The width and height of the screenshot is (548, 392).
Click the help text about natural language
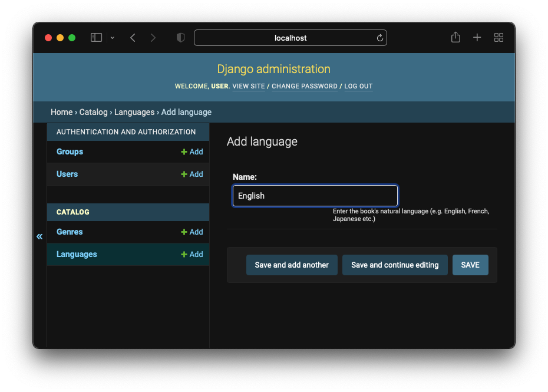(x=411, y=215)
